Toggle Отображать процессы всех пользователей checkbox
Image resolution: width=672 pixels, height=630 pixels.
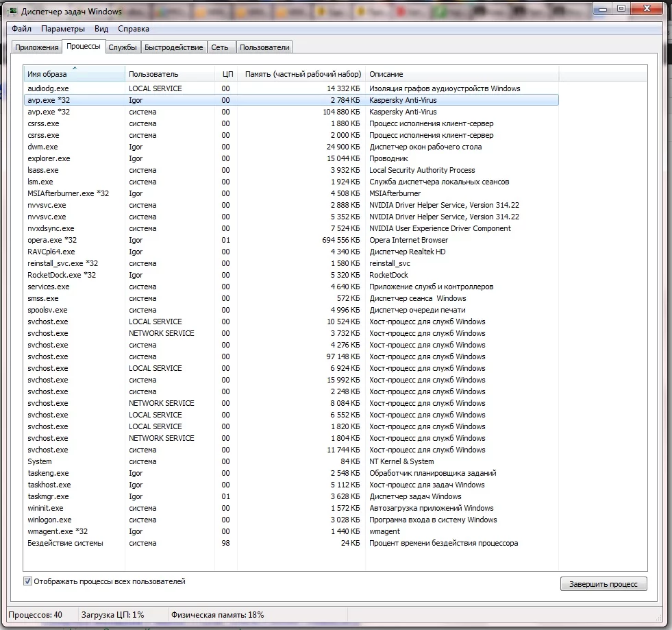click(28, 581)
